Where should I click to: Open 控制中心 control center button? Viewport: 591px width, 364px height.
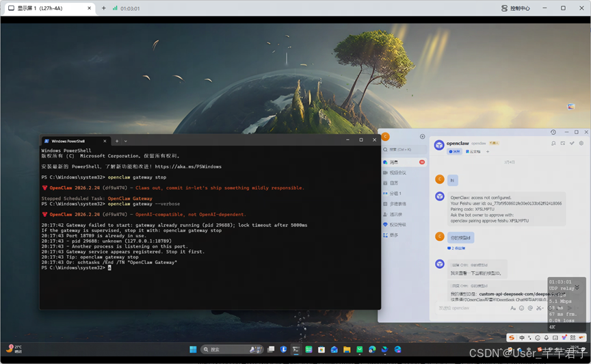click(516, 8)
